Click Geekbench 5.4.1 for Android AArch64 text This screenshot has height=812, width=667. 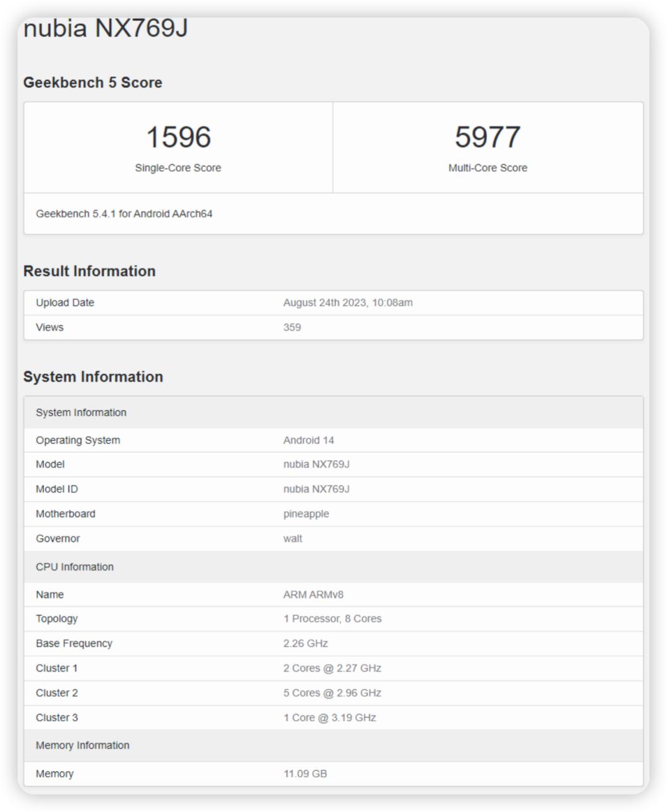124,214
